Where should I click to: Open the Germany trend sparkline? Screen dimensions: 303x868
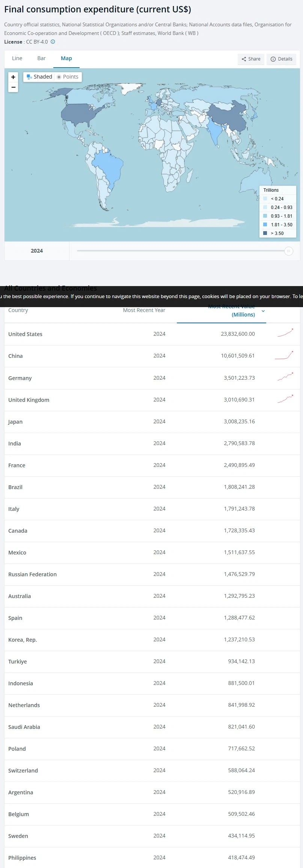point(285,377)
